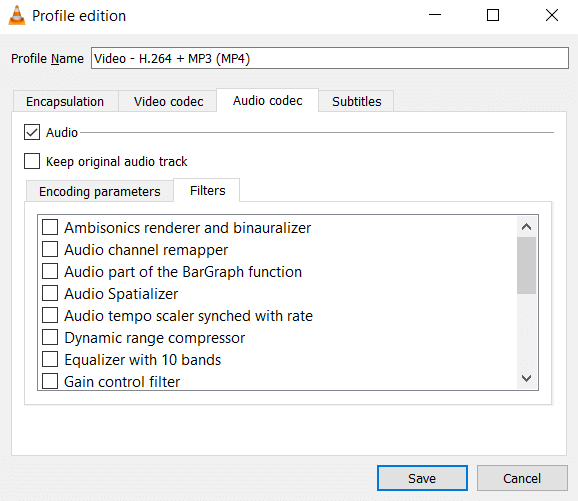Image resolution: width=578 pixels, height=501 pixels.
Task: Click the filter list scroll up arrow
Action: click(x=526, y=227)
